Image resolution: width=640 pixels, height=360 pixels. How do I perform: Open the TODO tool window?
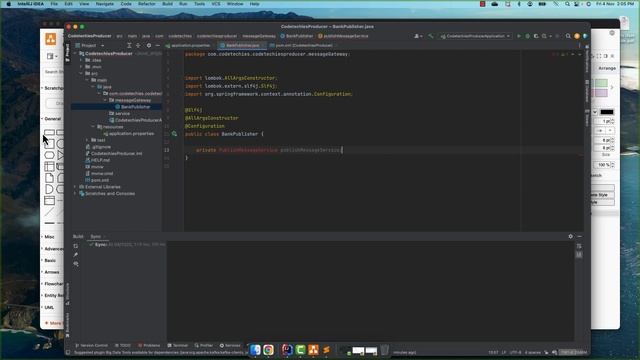coord(122,345)
